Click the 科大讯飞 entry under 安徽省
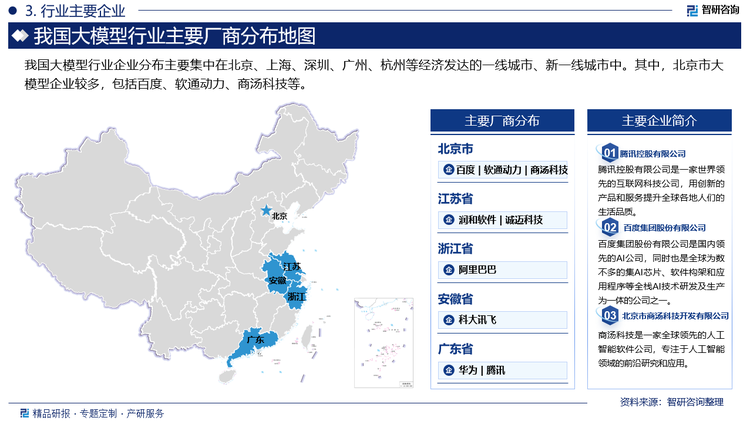 click(x=503, y=320)
